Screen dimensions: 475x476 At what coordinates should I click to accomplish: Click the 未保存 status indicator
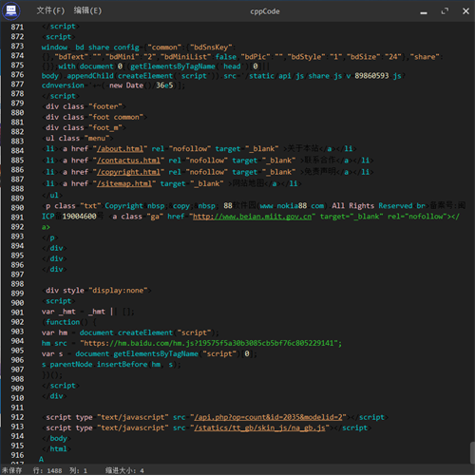[11, 470]
